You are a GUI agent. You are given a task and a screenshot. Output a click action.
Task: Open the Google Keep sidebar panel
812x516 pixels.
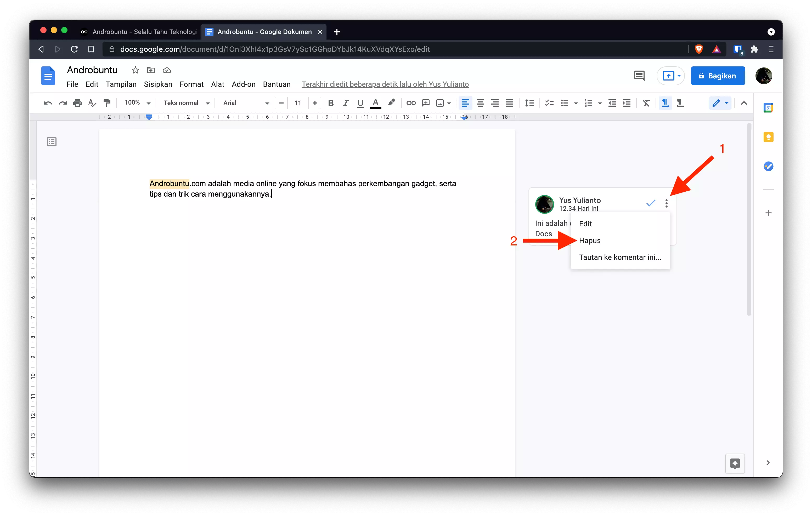pyautogui.click(x=769, y=137)
